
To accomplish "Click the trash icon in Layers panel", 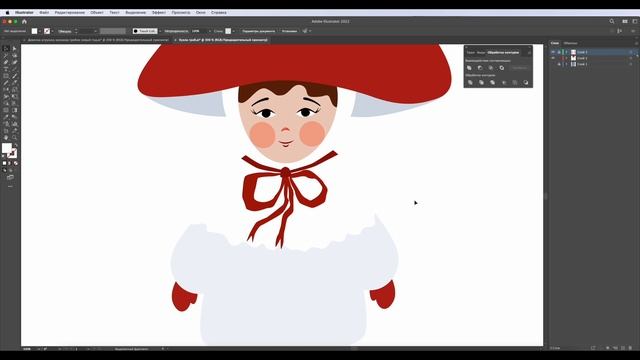I will (631, 348).
